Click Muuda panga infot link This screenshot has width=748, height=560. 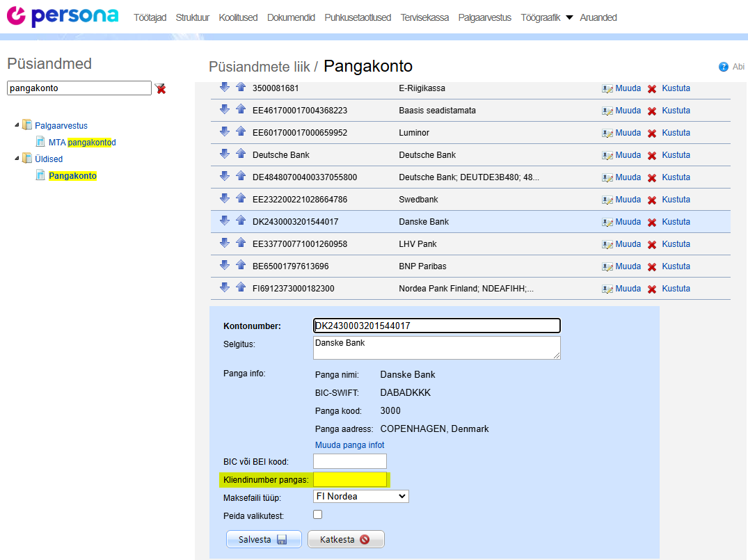350,445
